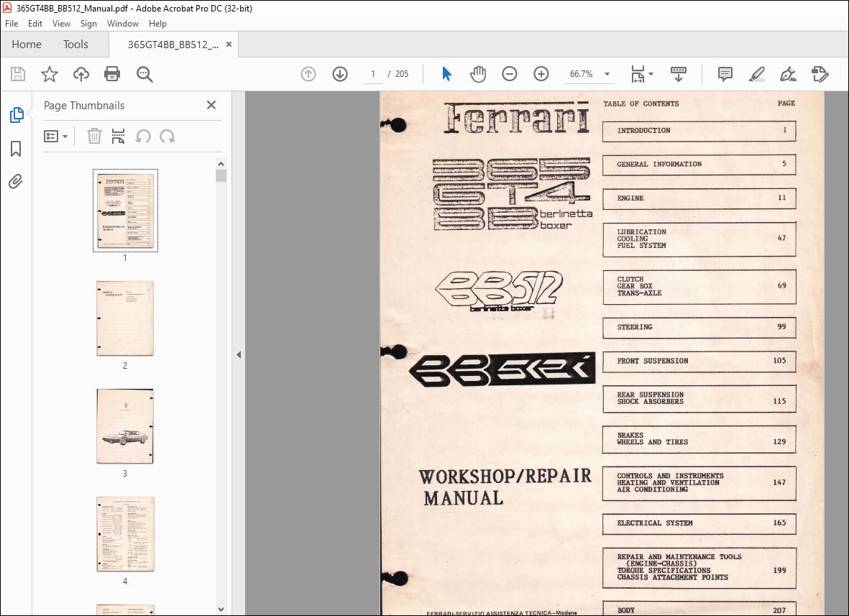Click STEERING contents entry
849x616 pixels.
(x=699, y=328)
